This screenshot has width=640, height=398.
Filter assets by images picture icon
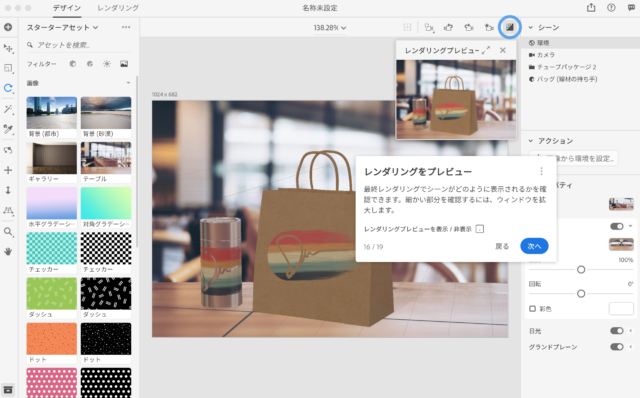pyautogui.click(x=124, y=64)
